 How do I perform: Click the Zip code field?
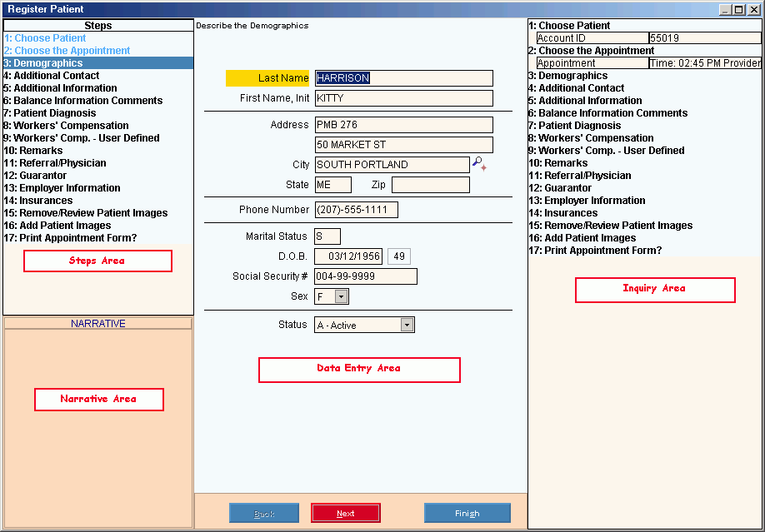point(430,185)
